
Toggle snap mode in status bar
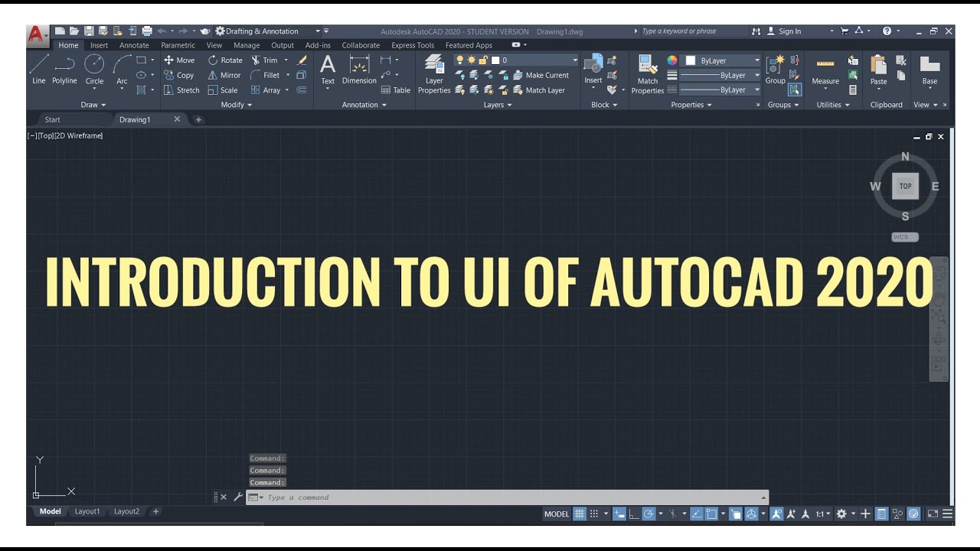(594, 514)
